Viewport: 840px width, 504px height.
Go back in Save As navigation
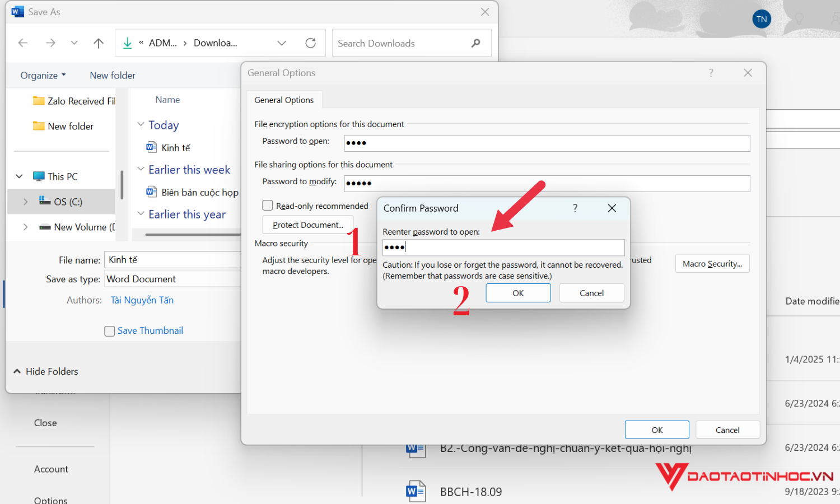pos(23,43)
